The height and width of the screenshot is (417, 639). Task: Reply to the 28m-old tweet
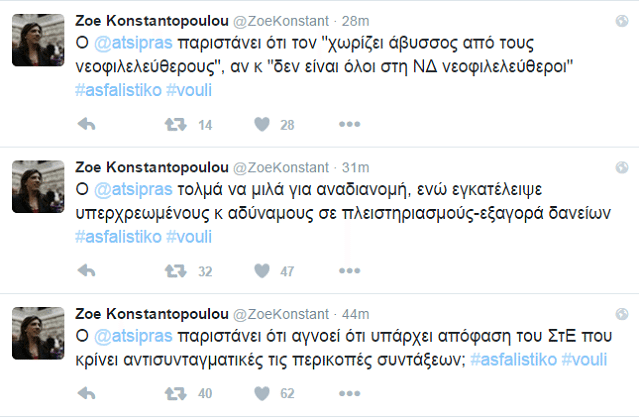point(86,125)
